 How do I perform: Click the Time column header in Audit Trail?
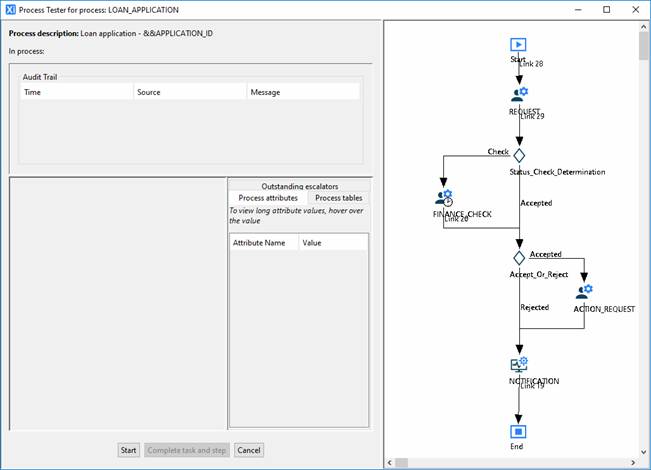[x=76, y=92]
